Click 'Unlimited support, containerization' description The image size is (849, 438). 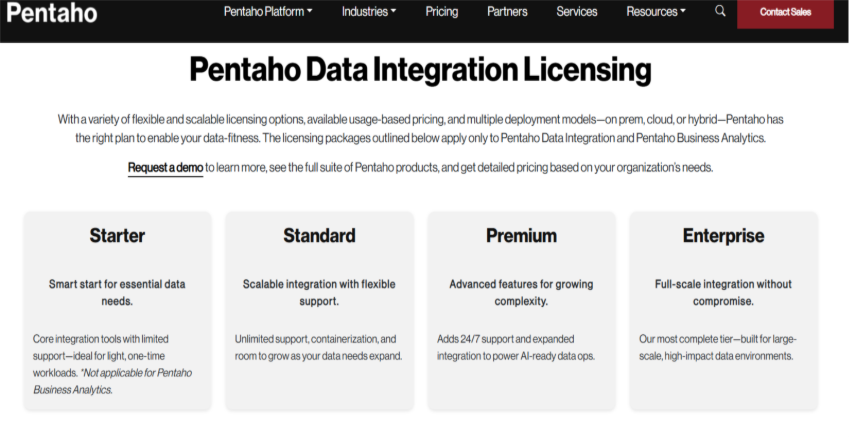[x=318, y=348]
